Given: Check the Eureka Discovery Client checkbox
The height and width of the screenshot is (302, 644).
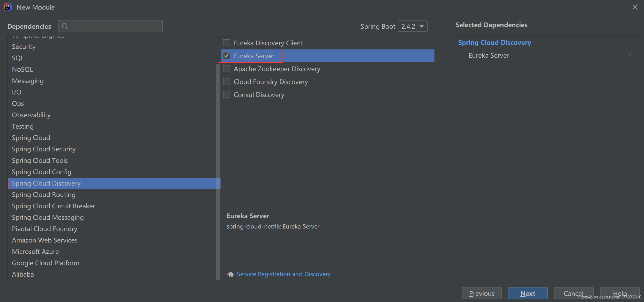Looking at the screenshot, I should [x=227, y=43].
